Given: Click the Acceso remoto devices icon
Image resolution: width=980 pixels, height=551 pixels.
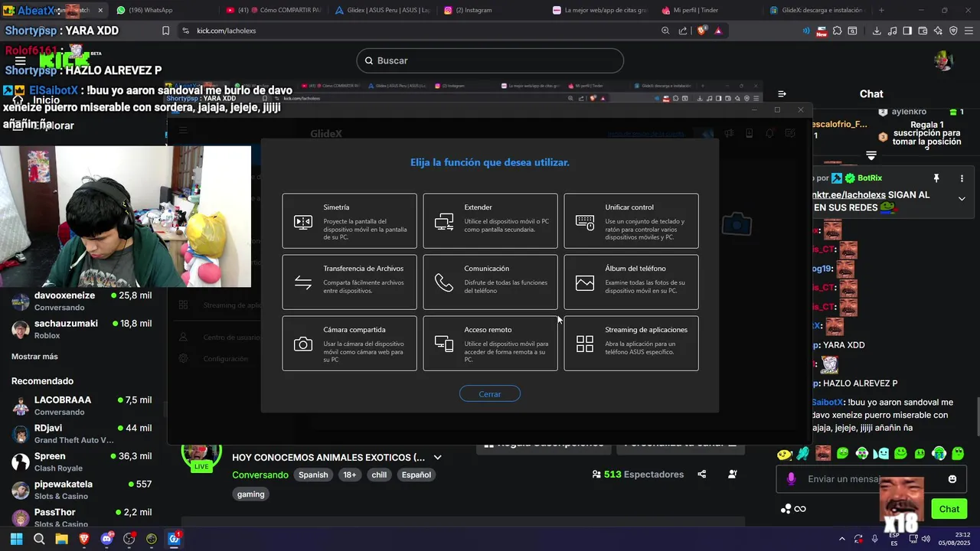Looking at the screenshot, I should click(x=444, y=344).
